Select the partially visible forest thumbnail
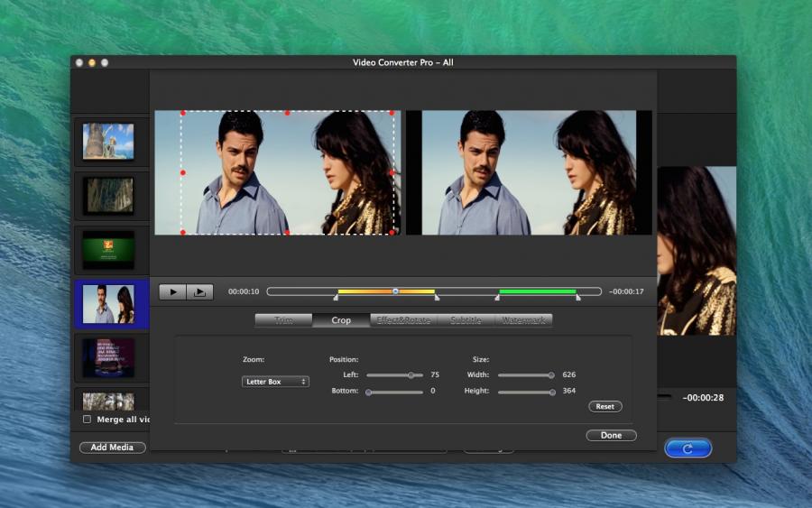 click(x=109, y=401)
